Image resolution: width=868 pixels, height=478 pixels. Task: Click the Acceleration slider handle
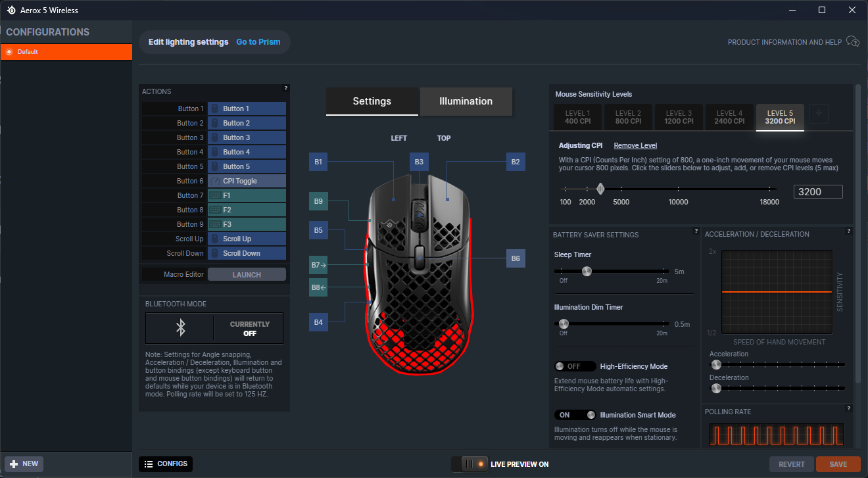click(716, 364)
